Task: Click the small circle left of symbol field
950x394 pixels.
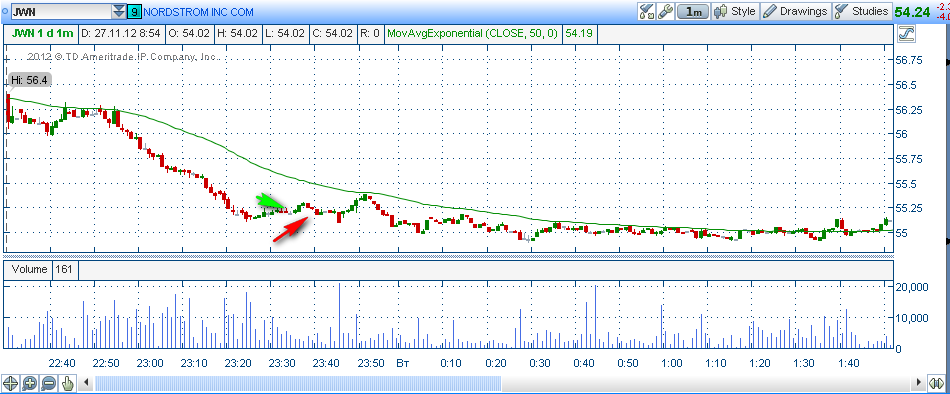Action: coord(6,12)
